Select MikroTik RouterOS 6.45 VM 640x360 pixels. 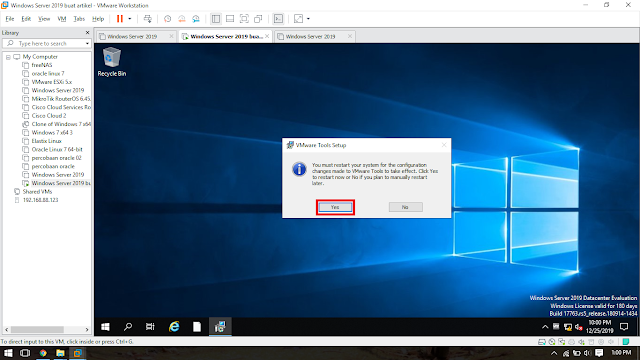click(61, 99)
